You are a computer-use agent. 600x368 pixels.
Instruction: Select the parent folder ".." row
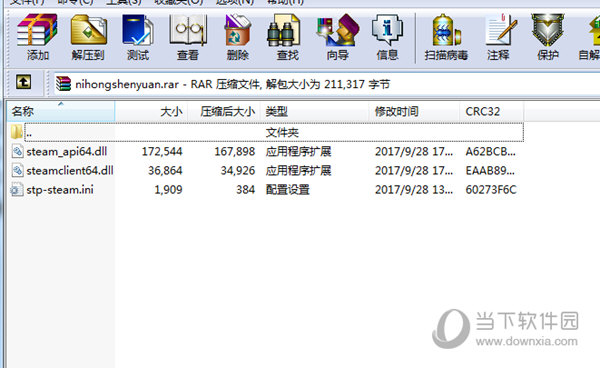[274, 132]
